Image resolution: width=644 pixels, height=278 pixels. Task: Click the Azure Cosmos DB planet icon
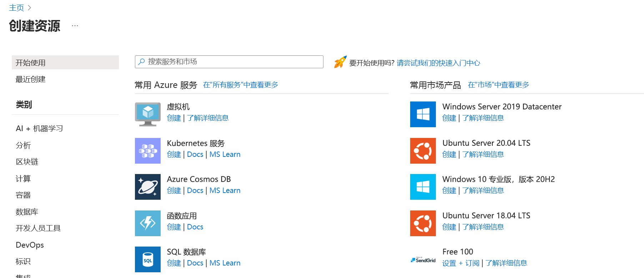pos(148,187)
